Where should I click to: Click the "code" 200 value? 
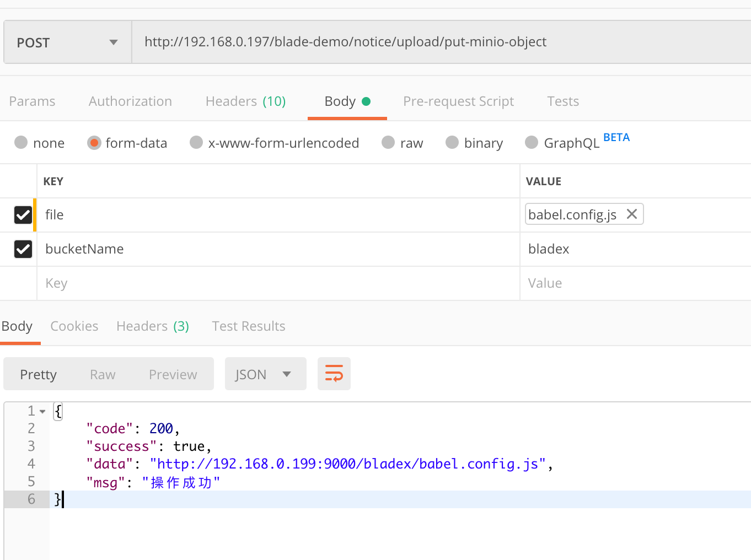pyautogui.click(x=161, y=429)
